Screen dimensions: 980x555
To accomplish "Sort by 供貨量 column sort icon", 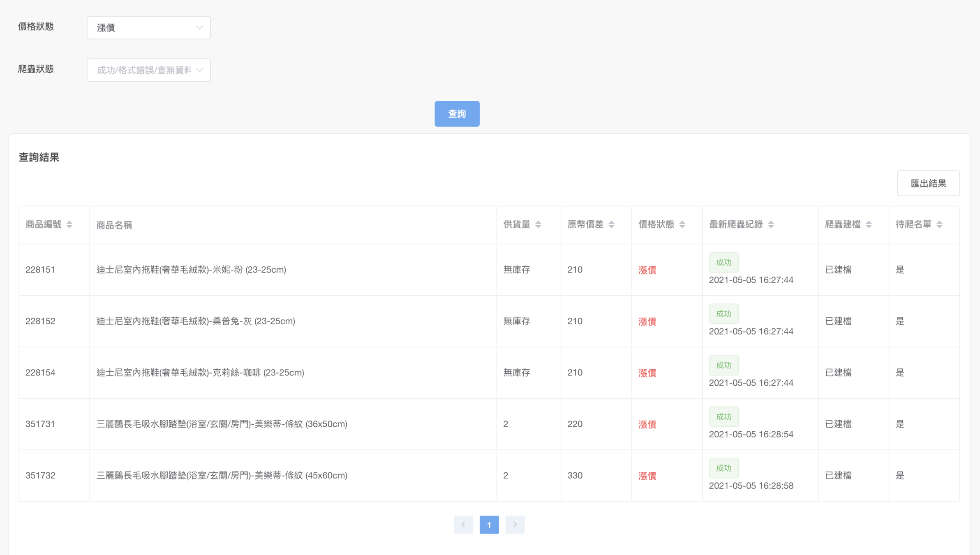I will pos(538,224).
